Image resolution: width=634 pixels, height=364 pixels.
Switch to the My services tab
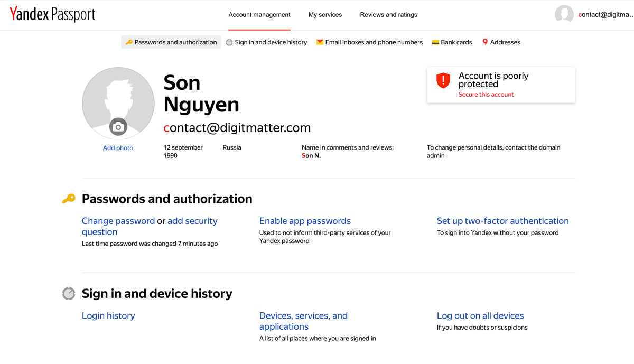click(325, 15)
